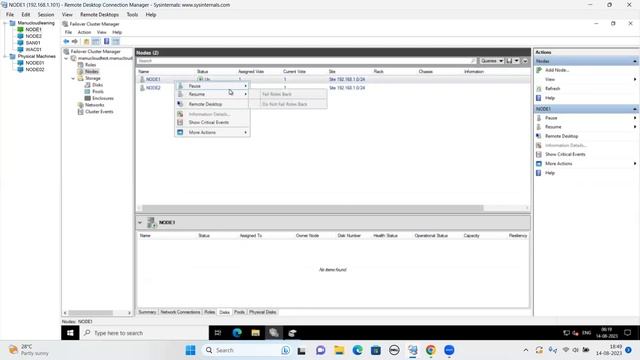
Task: Choose Remote Desktop in the context menu
Action: (x=212, y=104)
